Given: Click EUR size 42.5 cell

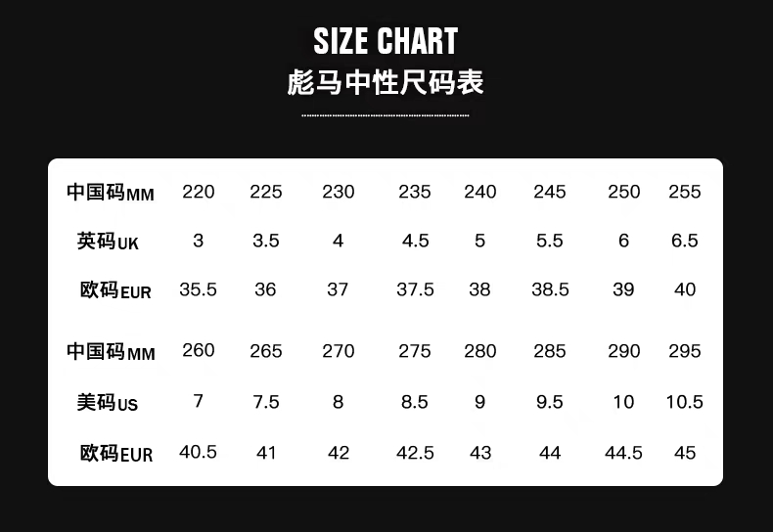Looking at the screenshot, I should pyautogui.click(x=415, y=453).
